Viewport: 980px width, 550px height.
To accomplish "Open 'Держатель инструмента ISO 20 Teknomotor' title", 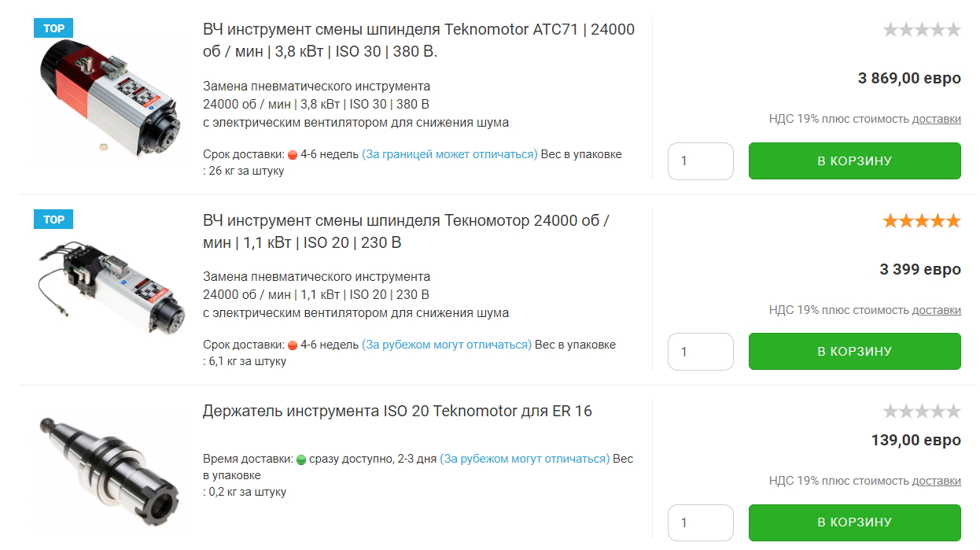I will (397, 411).
